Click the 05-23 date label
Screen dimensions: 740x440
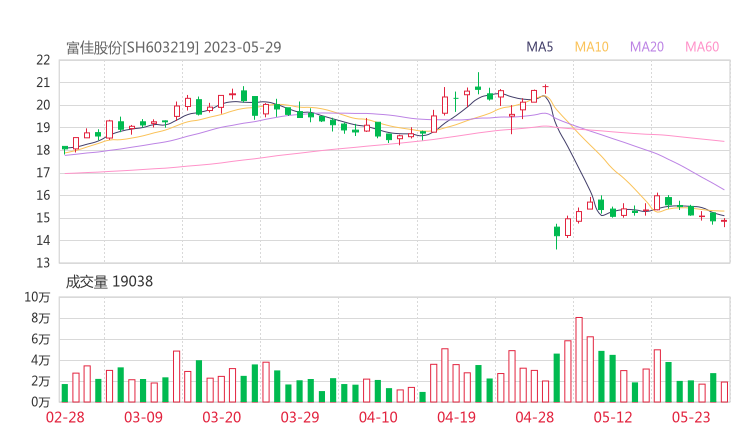(x=691, y=417)
